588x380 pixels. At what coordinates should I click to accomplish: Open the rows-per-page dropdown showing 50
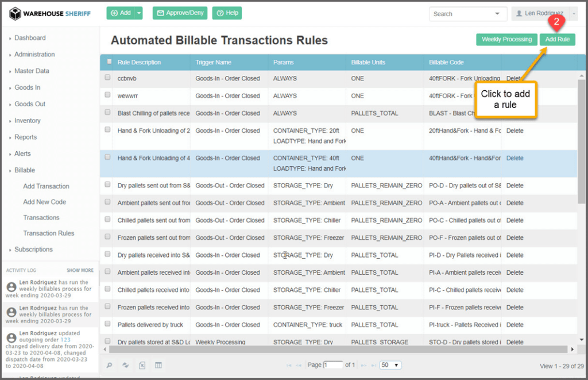390,365
